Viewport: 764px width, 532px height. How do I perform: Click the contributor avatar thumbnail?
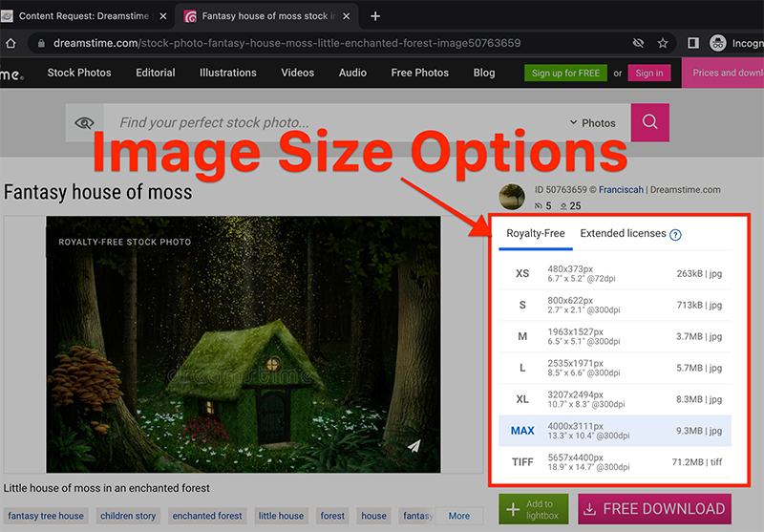tap(512, 197)
